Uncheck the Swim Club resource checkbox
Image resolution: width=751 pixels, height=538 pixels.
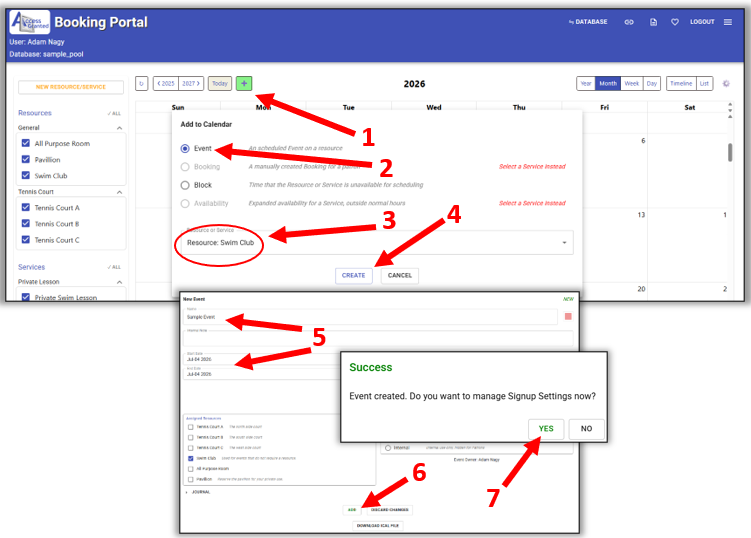click(26, 174)
